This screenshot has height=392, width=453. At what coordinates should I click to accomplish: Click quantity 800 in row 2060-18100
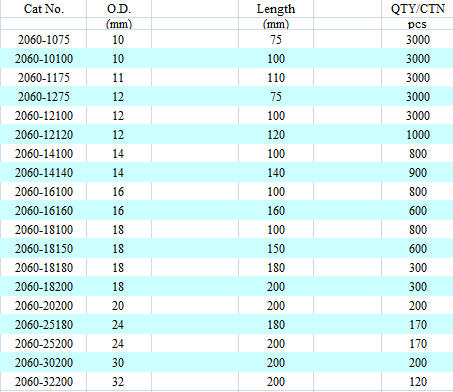[x=418, y=230]
